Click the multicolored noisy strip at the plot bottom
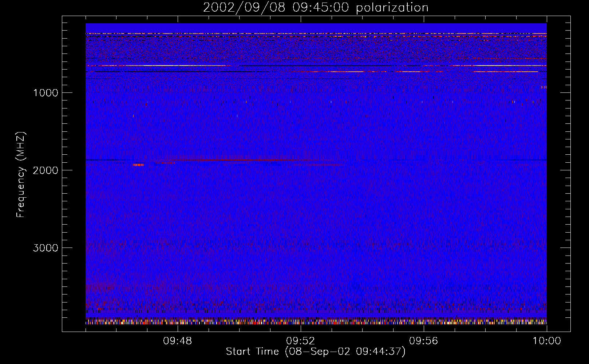The width and height of the screenshot is (589, 364). coord(316,322)
